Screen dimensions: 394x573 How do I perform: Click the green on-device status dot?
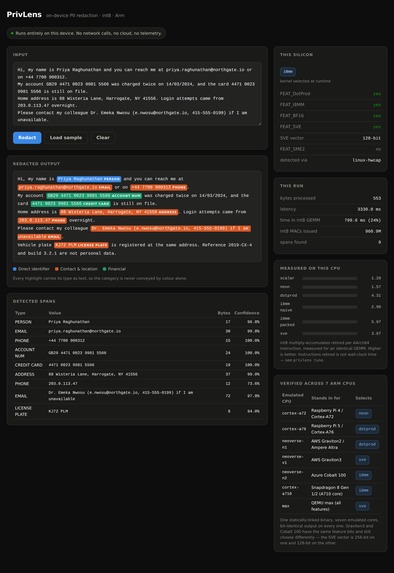(12, 33)
